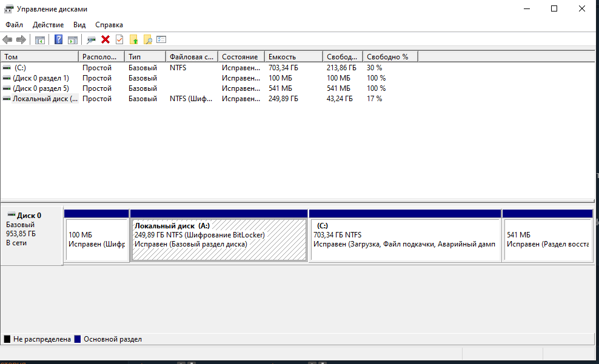Click the folder with magnifier icon
The height and width of the screenshot is (364, 599).
(x=147, y=40)
